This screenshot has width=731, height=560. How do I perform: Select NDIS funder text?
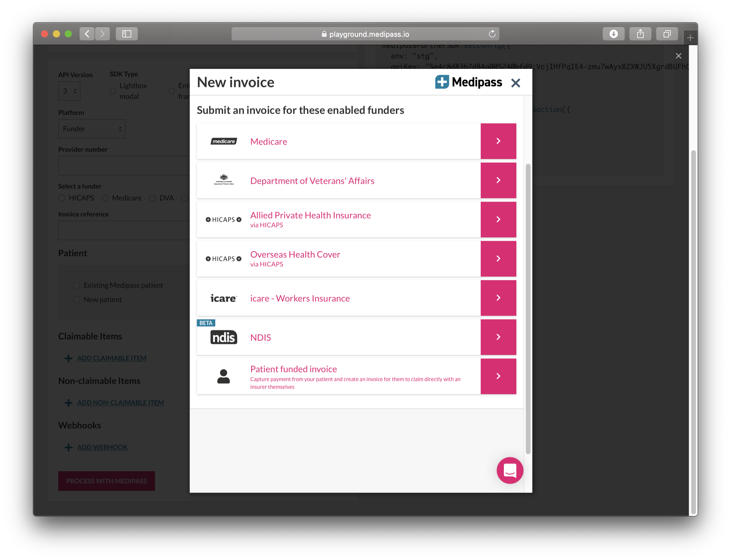(x=261, y=337)
